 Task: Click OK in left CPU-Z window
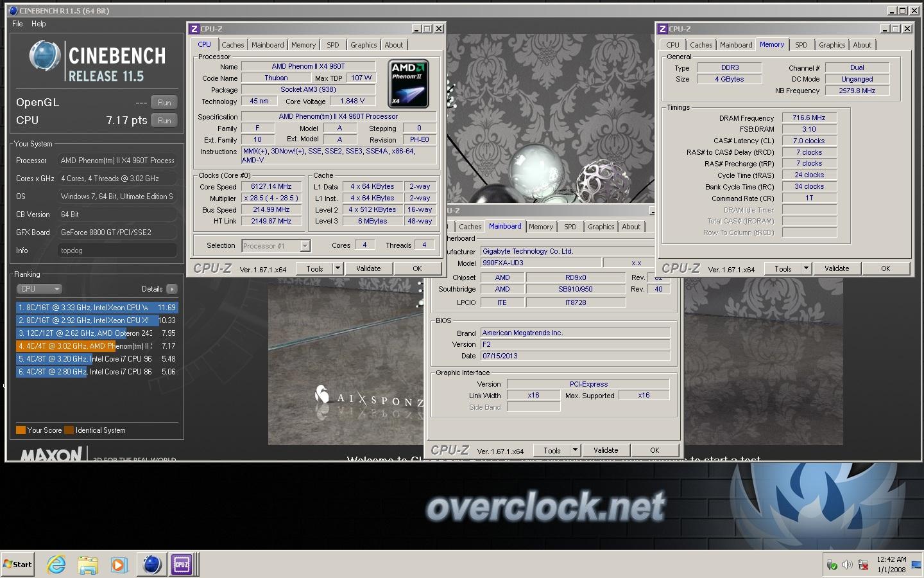[417, 269]
